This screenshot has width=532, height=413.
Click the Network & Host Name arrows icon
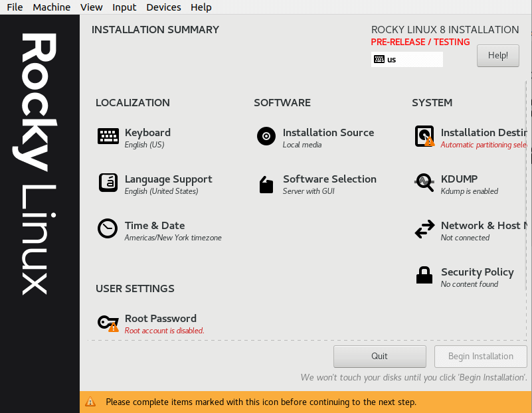click(x=424, y=229)
